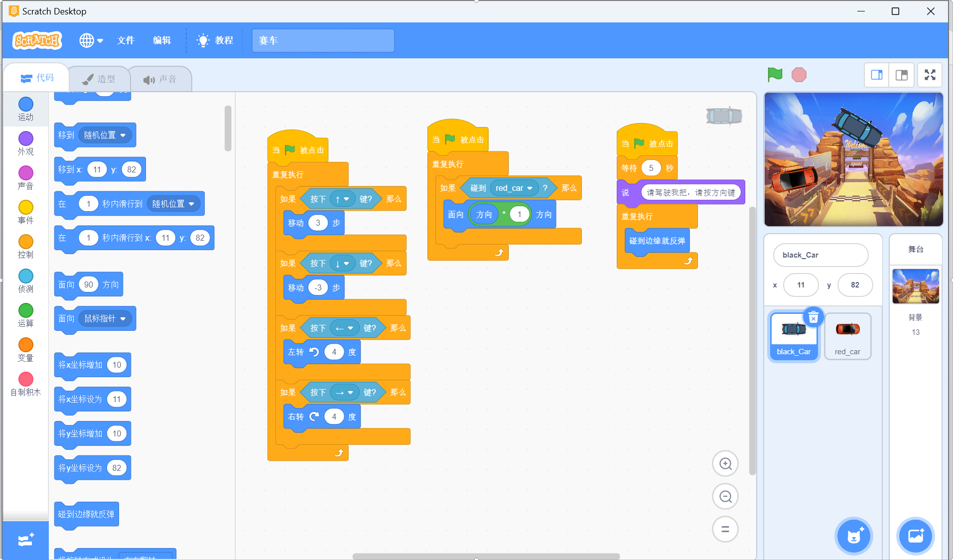Click the workspace vertical scrollbar
This screenshot has height=560, width=953.
(752, 340)
